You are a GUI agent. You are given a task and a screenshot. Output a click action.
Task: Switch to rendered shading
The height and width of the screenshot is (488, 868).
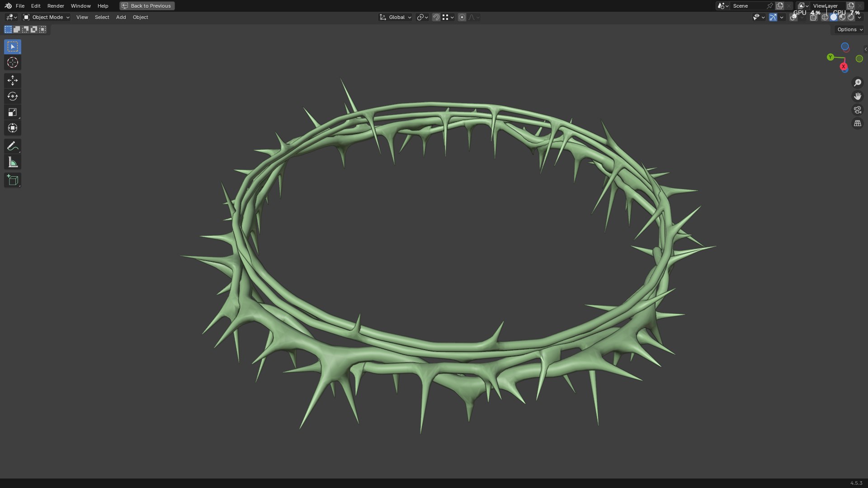click(x=851, y=17)
